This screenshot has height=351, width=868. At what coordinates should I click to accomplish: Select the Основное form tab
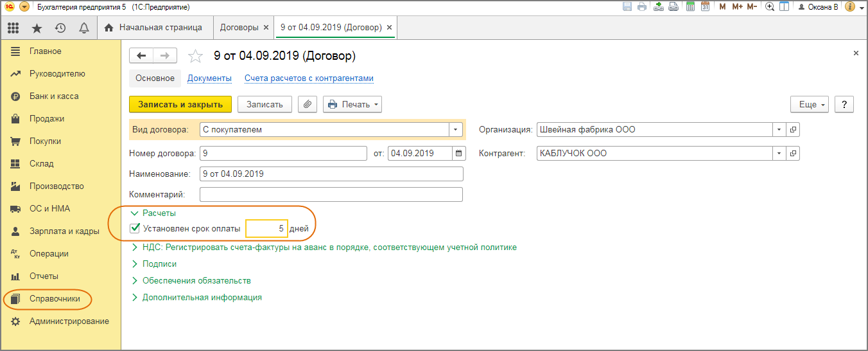[x=155, y=78]
